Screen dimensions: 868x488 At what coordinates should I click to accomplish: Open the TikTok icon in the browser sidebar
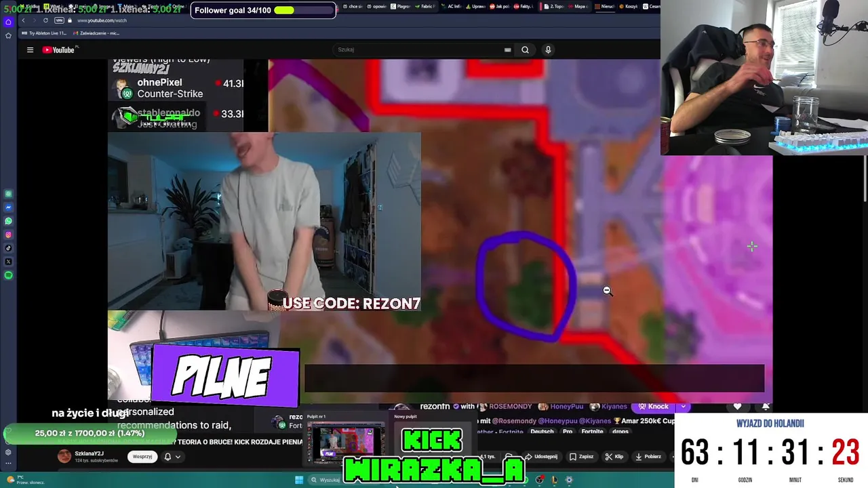point(8,248)
